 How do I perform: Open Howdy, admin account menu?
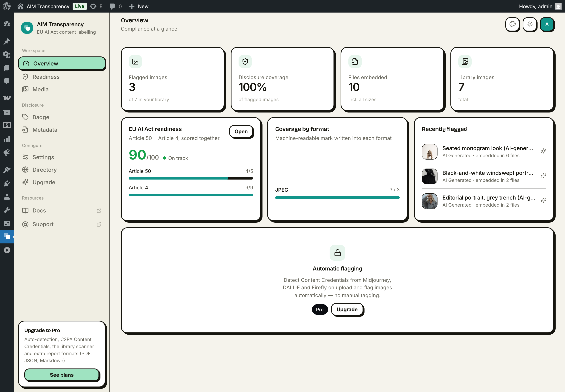point(540,6)
